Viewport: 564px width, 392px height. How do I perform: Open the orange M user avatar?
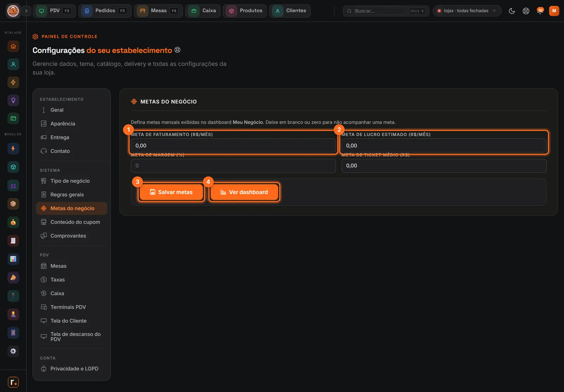click(554, 11)
